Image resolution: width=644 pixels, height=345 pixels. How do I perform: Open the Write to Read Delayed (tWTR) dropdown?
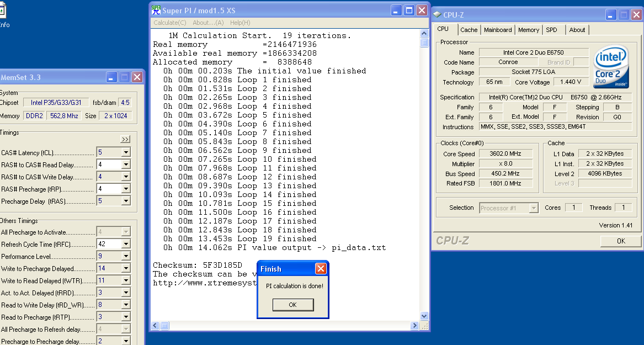pyautogui.click(x=126, y=280)
